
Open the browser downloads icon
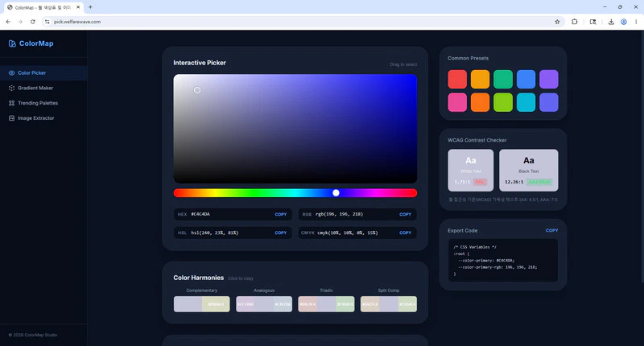(611, 22)
